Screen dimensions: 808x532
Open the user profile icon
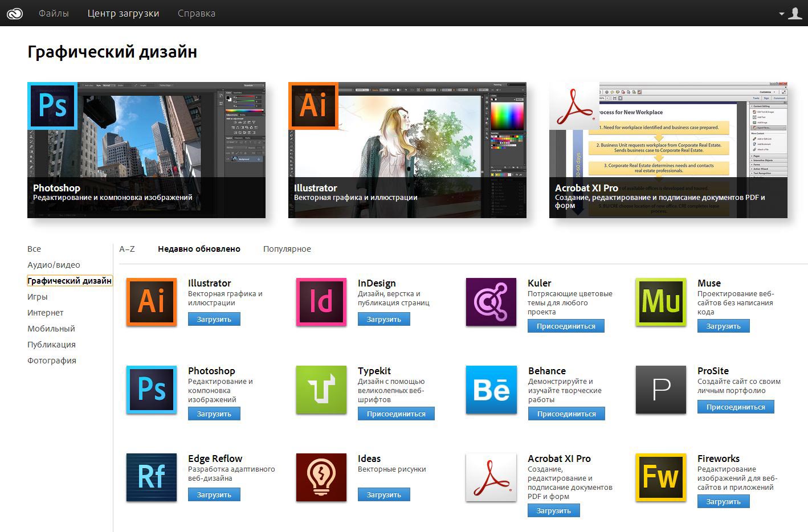point(795,13)
